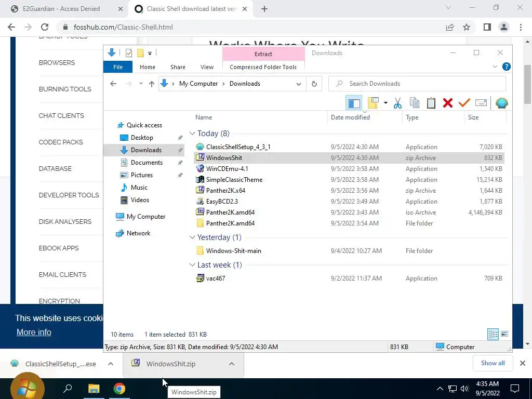The height and width of the screenshot is (399, 532).
Task: Click the quick access New Folder icon
Action: 140,53
